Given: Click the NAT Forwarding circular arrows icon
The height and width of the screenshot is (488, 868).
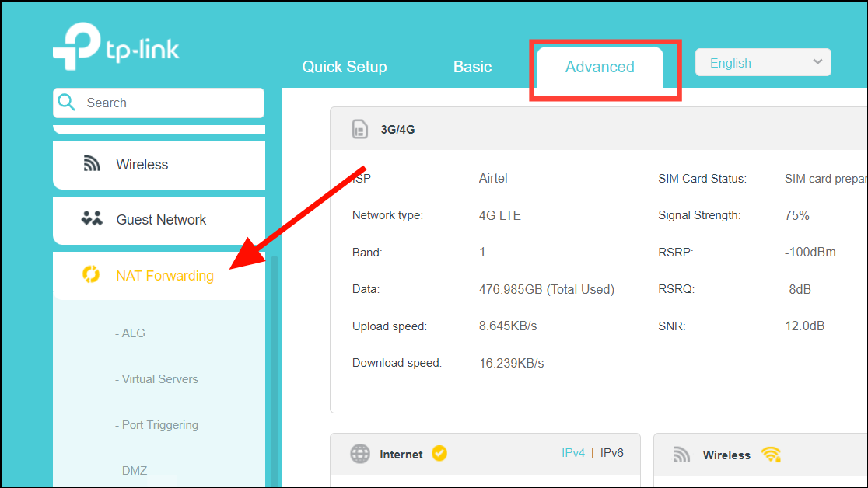Looking at the screenshot, I should click(x=91, y=274).
